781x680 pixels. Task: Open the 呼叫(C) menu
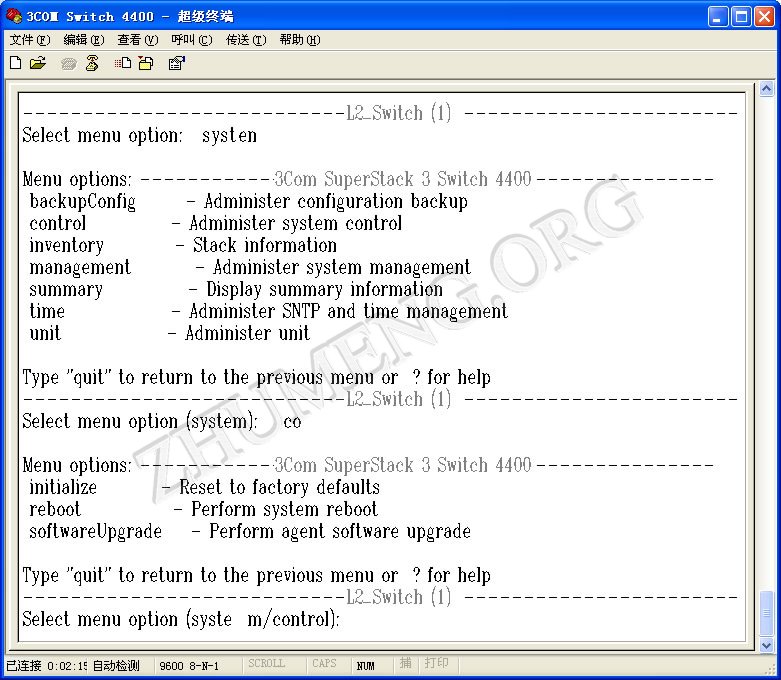191,40
